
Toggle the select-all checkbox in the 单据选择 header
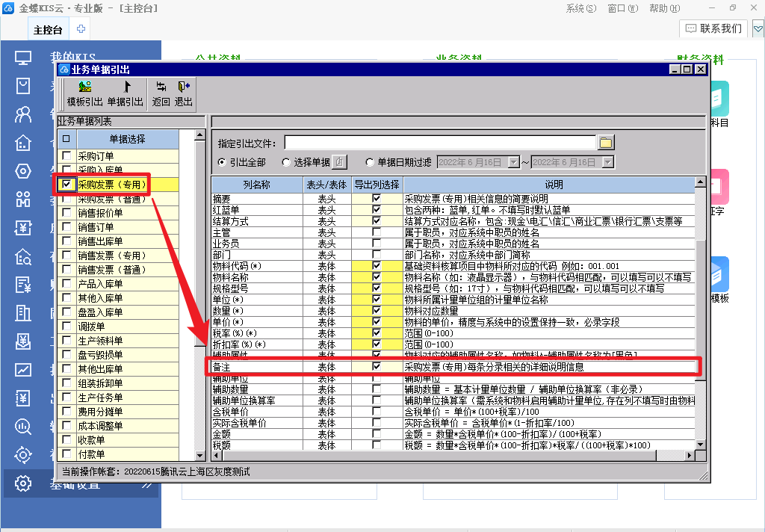coord(66,139)
